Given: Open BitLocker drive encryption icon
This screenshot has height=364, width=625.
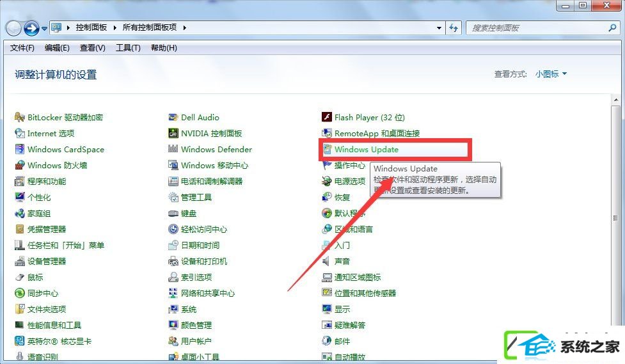Looking at the screenshot, I should coord(20,117).
